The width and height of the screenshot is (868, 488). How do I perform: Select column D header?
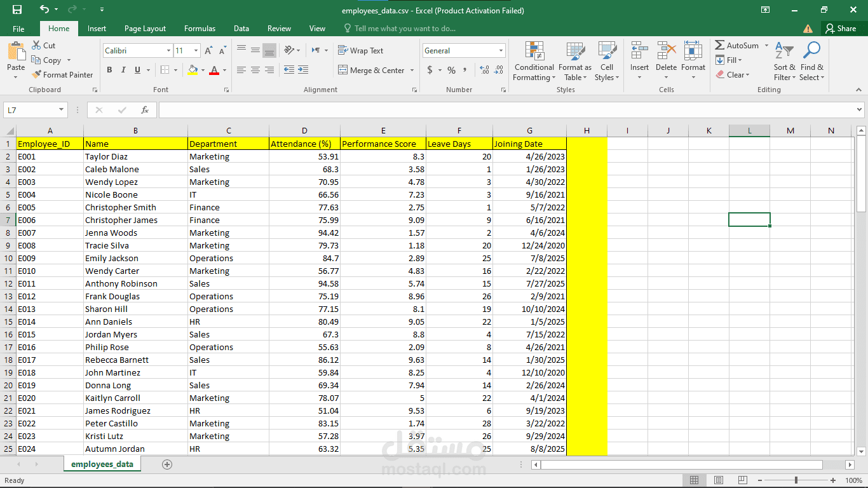click(304, 131)
